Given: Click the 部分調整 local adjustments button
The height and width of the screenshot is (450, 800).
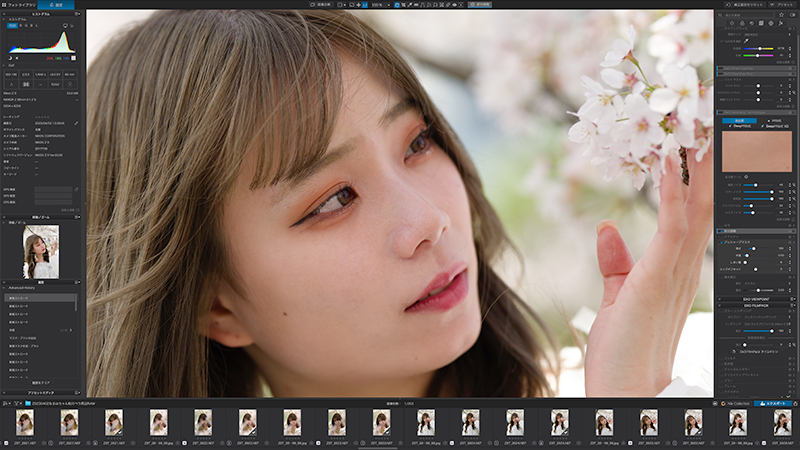Looking at the screenshot, I should click(480, 5).
